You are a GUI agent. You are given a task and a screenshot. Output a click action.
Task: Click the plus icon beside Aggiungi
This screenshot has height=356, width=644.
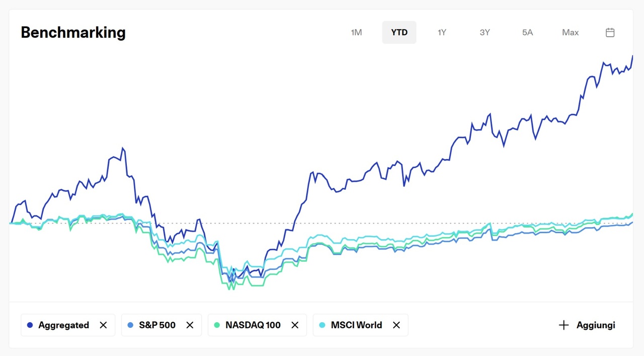tap(563, 325)
